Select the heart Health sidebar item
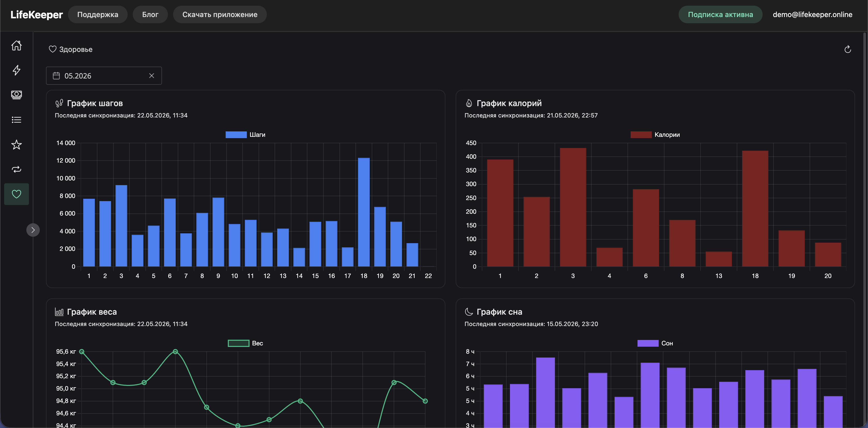The height and width of the screenshot is (428, 868). (17, 194)
